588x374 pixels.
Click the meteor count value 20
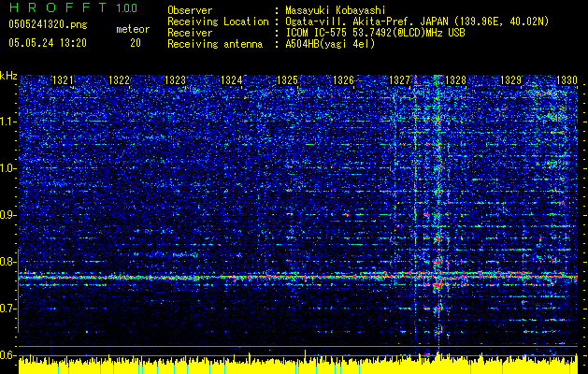click(136, 43)
